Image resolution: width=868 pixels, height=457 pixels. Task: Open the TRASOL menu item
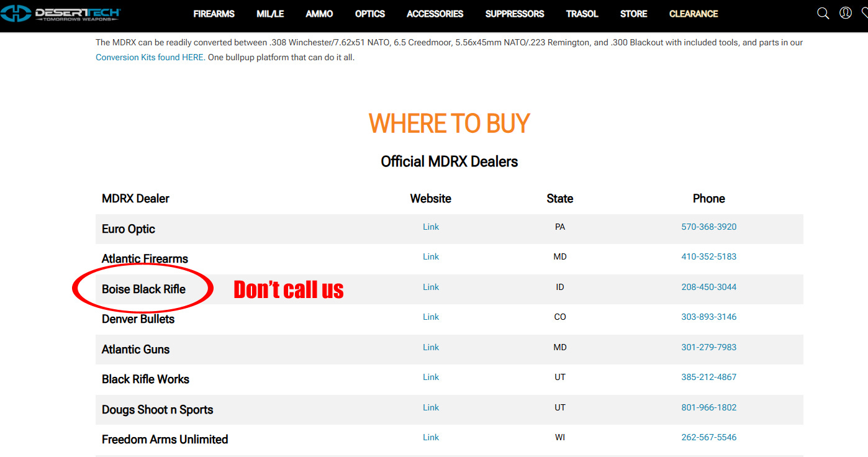[582, 14]
